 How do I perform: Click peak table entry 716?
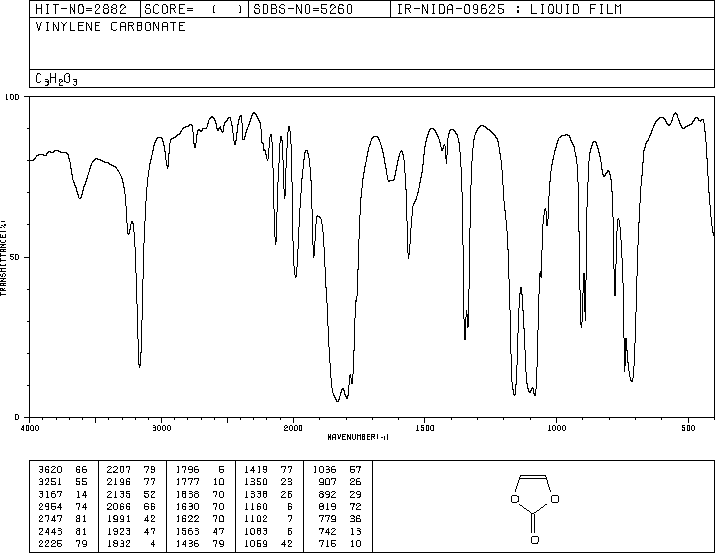(327, 543)
